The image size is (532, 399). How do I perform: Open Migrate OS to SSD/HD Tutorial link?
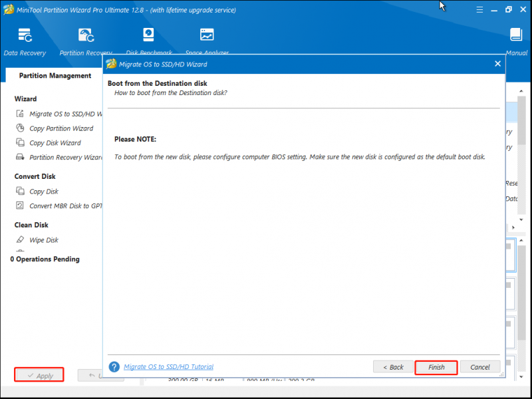point(169,367)
